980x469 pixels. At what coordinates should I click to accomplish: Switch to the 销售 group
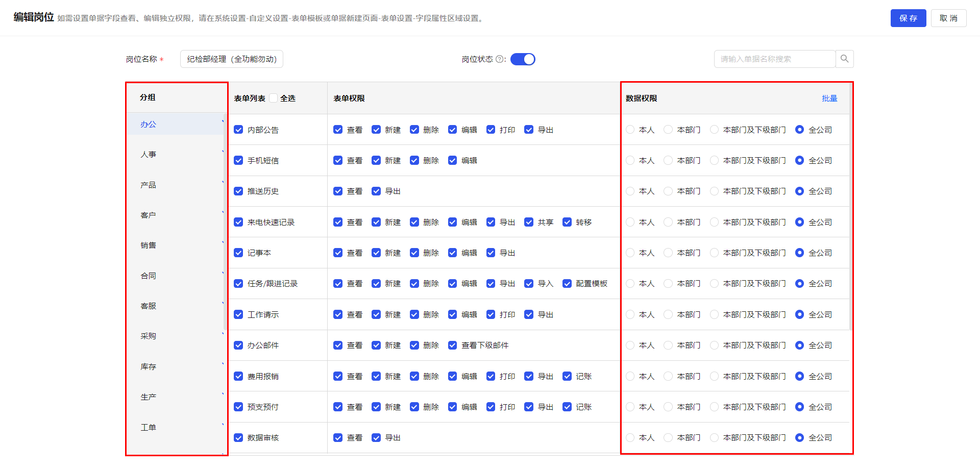149,245
